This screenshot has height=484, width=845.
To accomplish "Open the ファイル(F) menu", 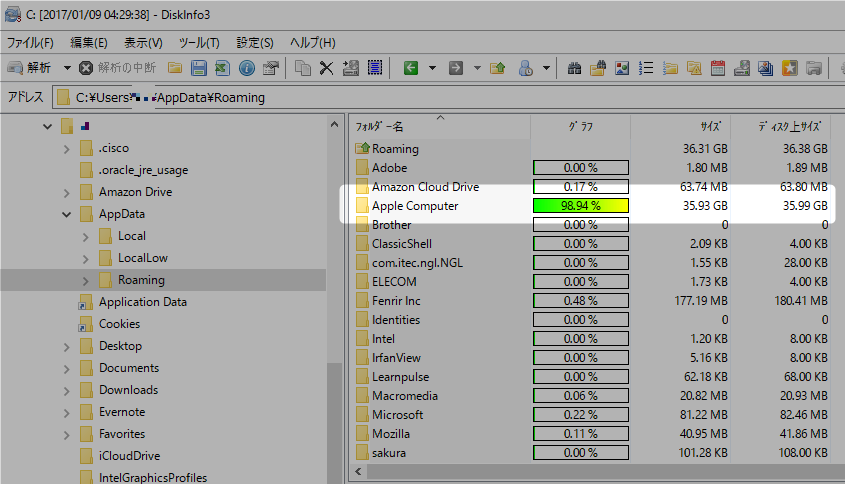I will point(30,43).
